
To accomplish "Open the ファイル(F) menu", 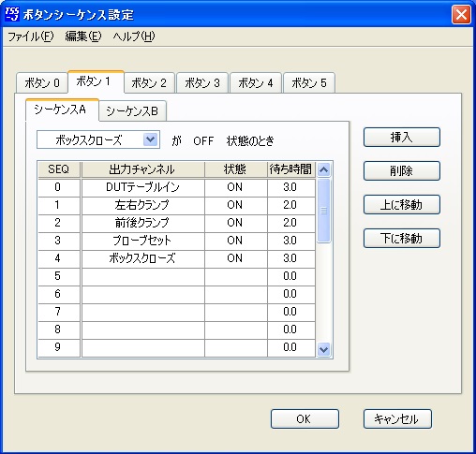I will coord(31,37).
